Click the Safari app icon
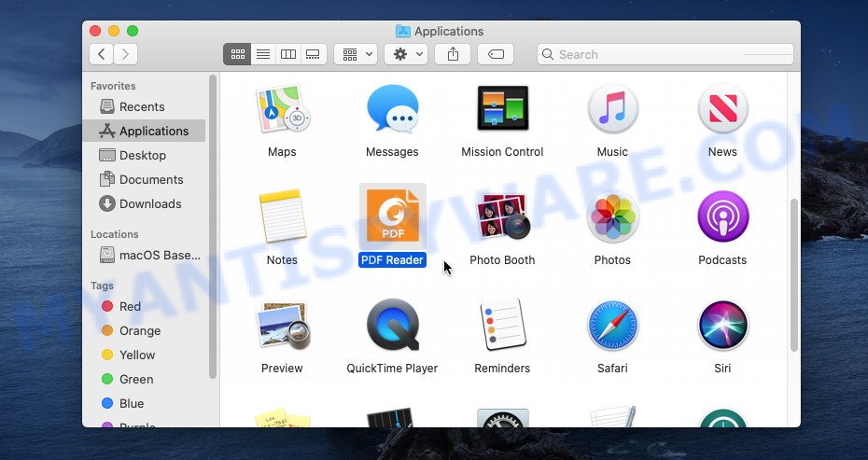This screenshot has height=460, width=868. [613, 325]
